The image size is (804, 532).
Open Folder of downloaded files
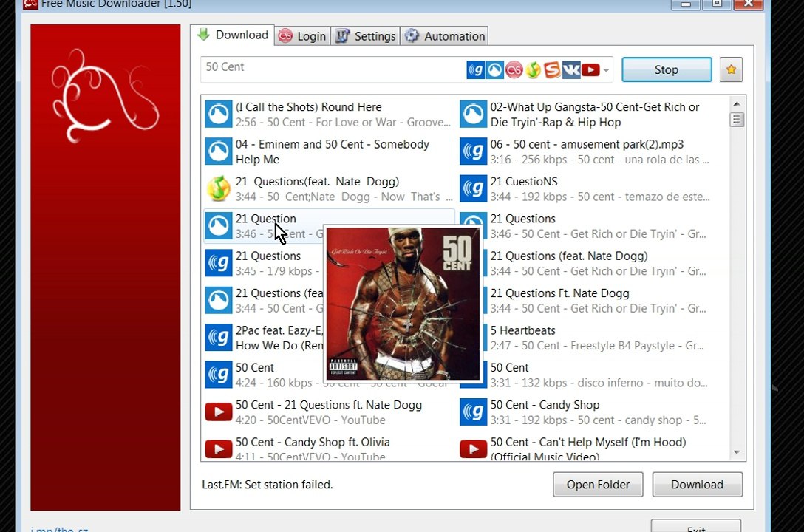(598, 484)
